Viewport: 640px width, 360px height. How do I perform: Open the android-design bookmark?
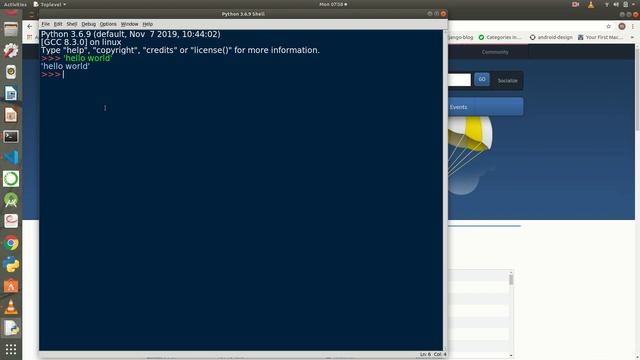tap(551, 37)
